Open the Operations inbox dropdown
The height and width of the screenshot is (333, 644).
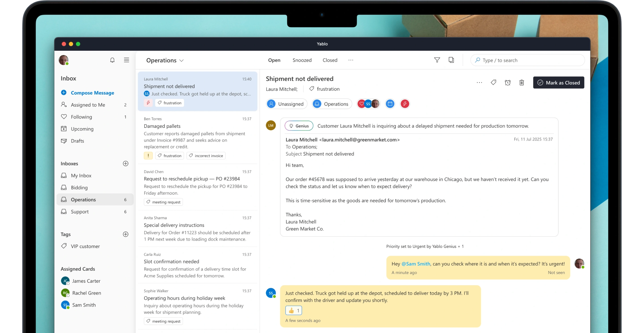[165, 60]
